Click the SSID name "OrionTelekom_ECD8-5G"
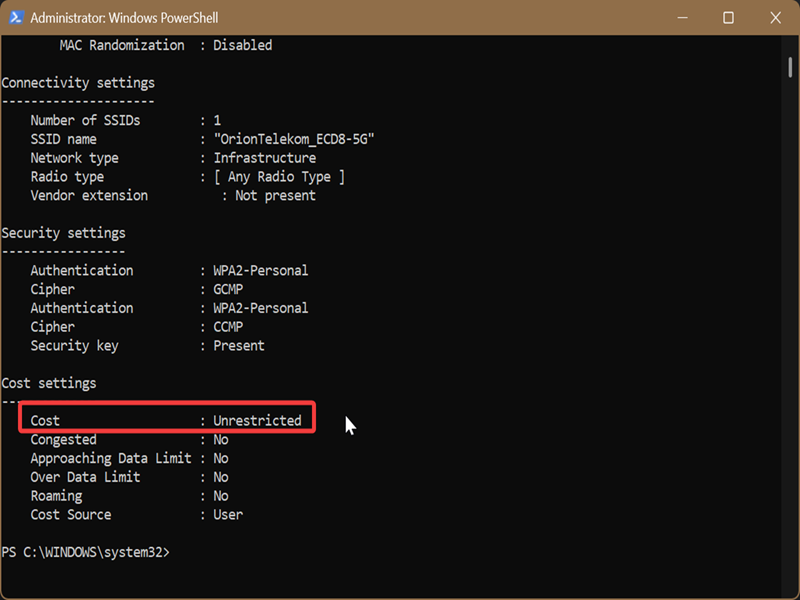 point(294,139)
